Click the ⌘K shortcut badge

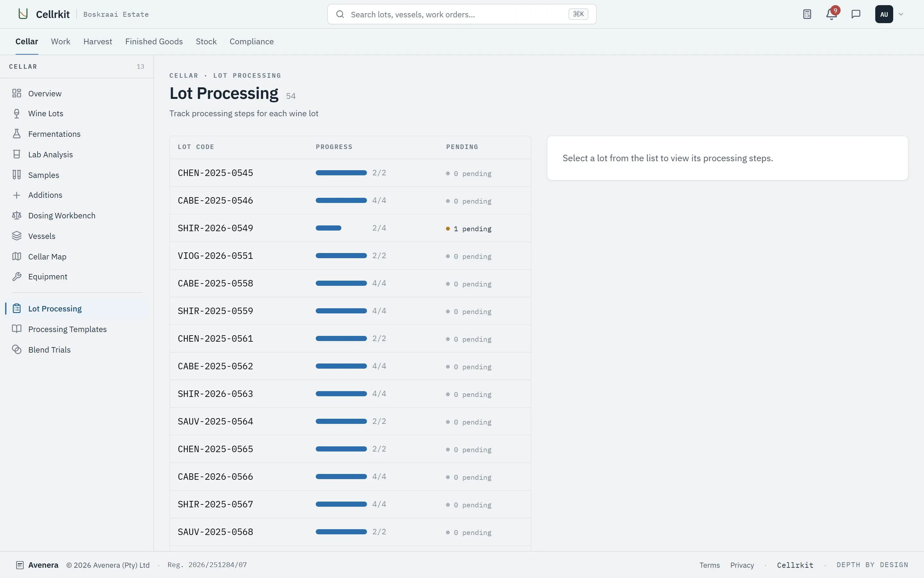578,14
